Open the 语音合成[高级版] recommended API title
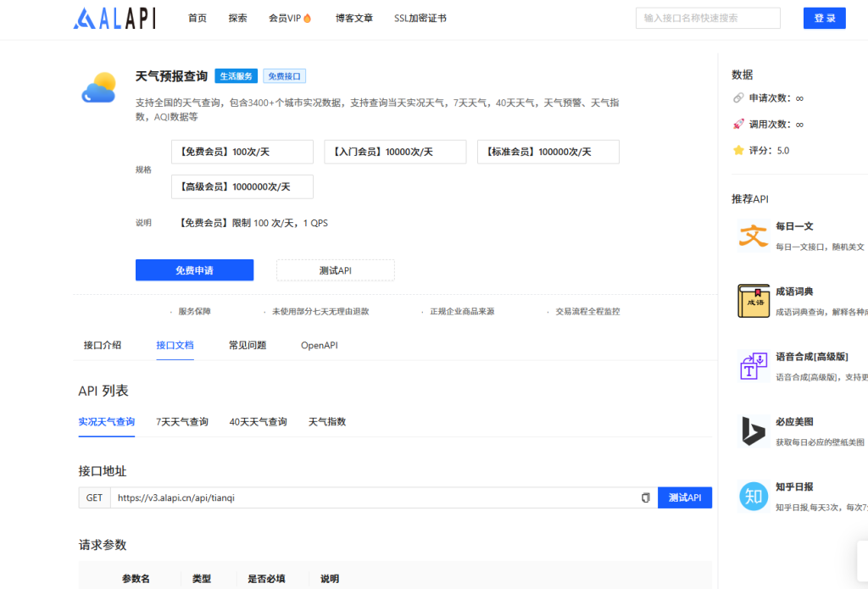The width and height of the screenshot is (868, 589). [x=811, y=357]
